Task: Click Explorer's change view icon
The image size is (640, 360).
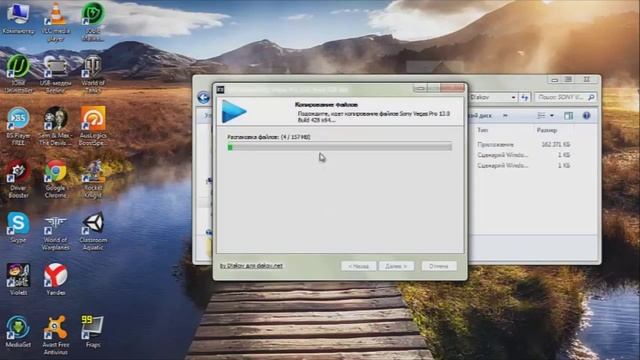Action: (x=541, y=116)
